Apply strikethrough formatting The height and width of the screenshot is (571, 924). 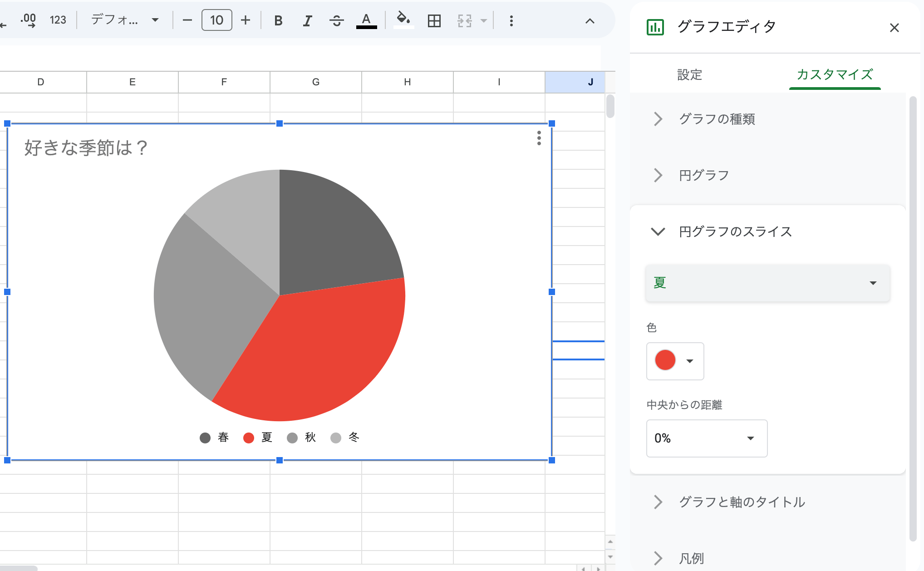337,20
